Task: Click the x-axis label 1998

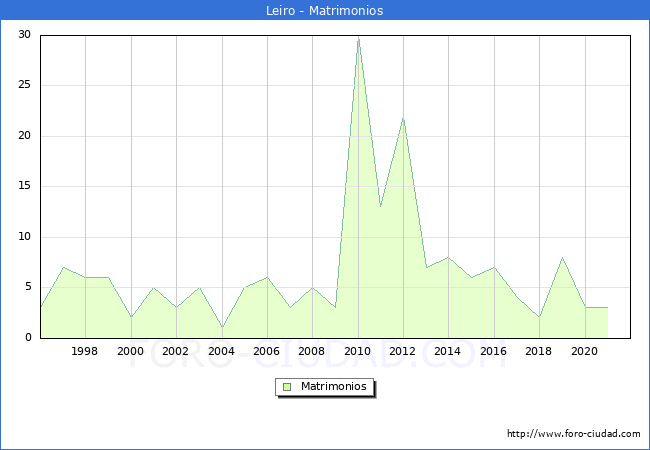Action: click(85, 351)
